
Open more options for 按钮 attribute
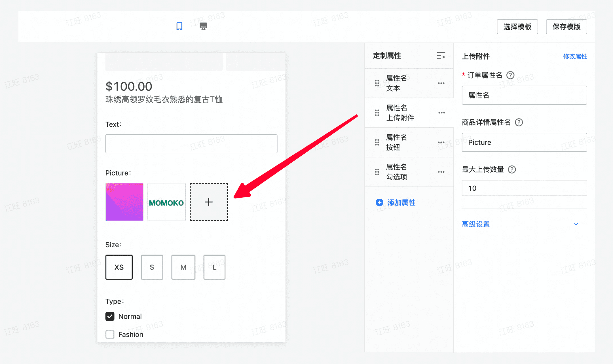pyautogui.click(x=441, y=142)
